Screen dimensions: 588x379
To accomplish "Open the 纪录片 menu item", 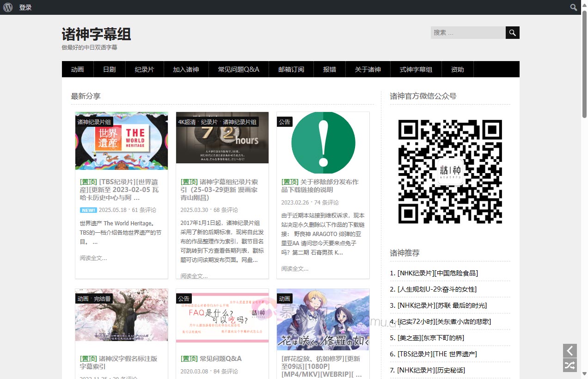I will click(144, 69).
